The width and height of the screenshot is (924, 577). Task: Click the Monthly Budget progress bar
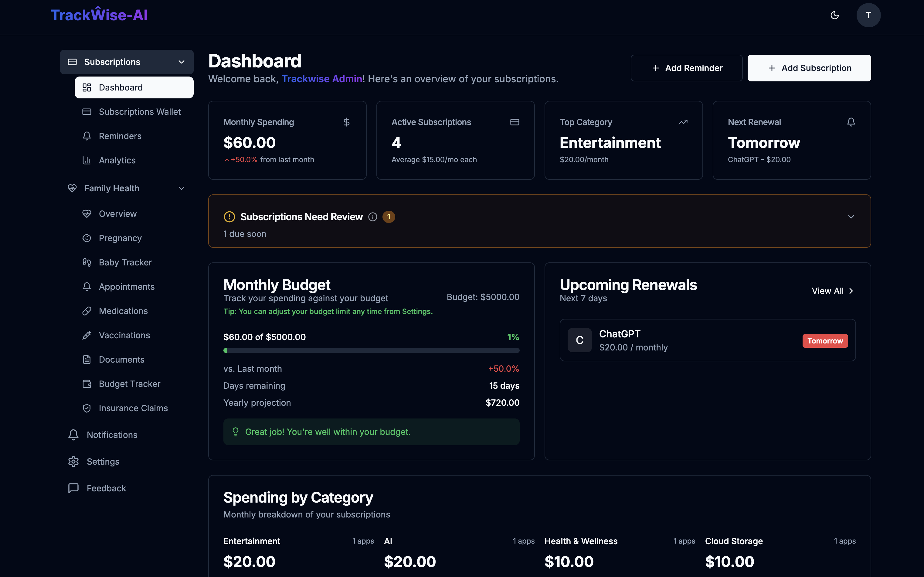[372, 350]
